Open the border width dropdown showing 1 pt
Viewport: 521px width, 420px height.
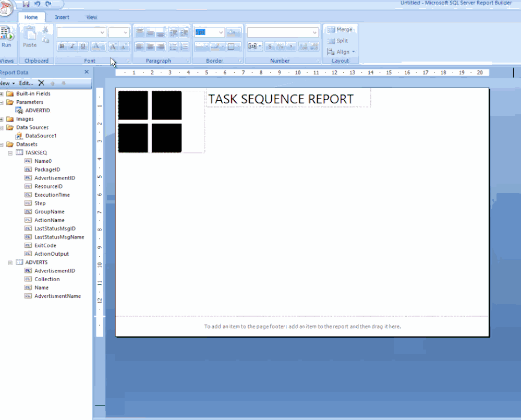[221, 32]
